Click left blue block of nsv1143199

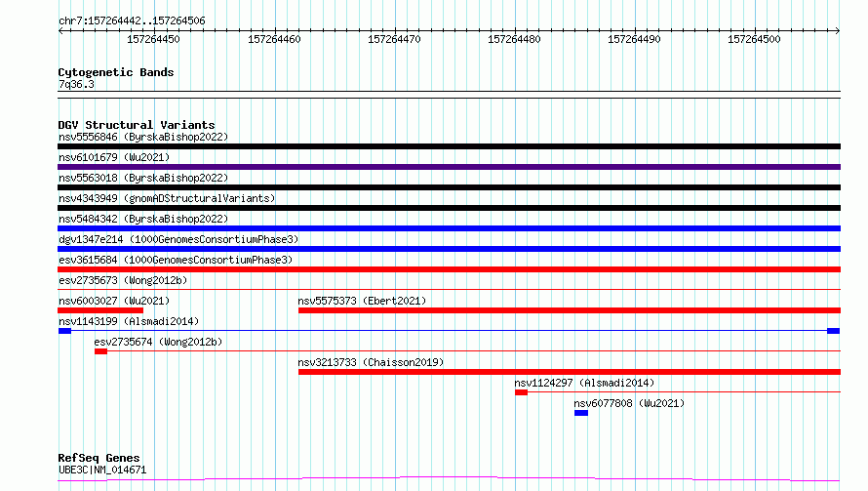[x=64, y=331]
